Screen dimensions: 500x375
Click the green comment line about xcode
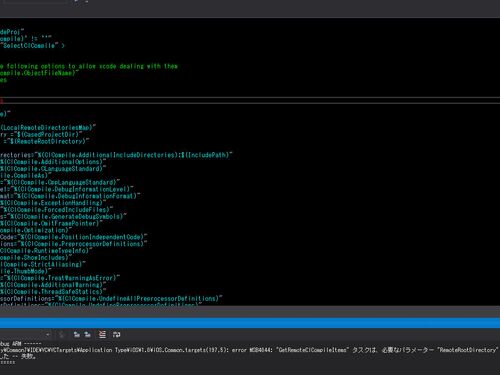click(89, 66)
